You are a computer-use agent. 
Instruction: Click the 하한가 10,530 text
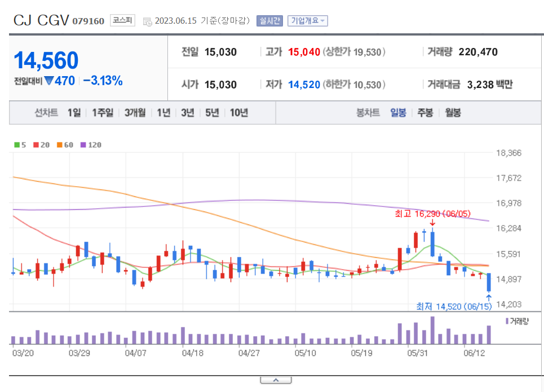tap(354, 85)
